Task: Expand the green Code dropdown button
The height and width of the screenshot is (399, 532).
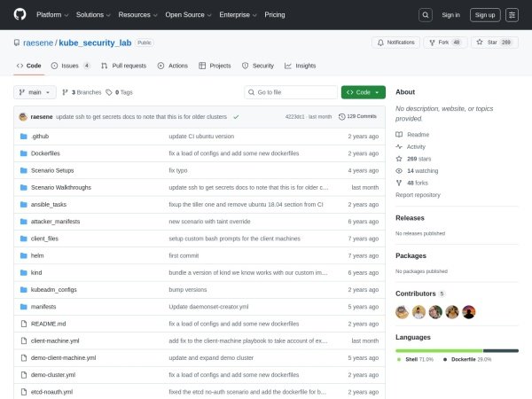Action: point(363,92)
